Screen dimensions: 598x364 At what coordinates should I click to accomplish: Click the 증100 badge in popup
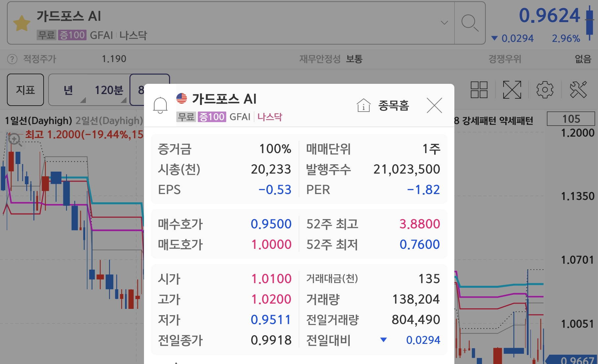pyautogui.click(x=212, y=117)
